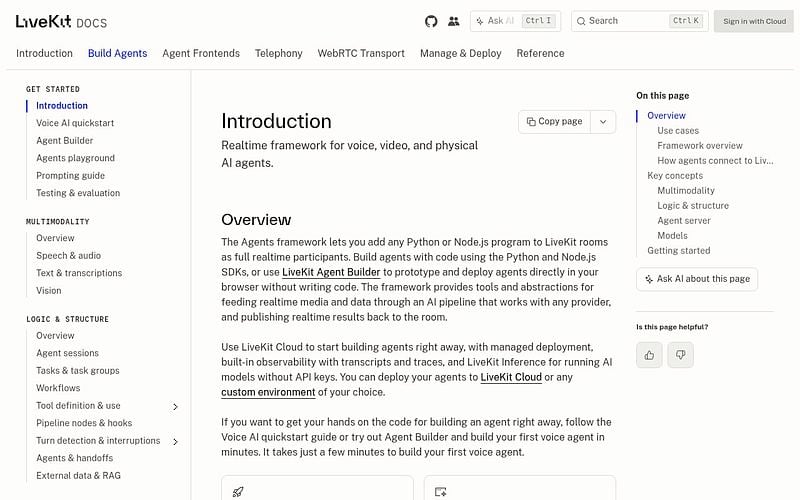Open the Telephony tab
The width and height of the screenshot is (800, 500).
[x=279, y=53]
